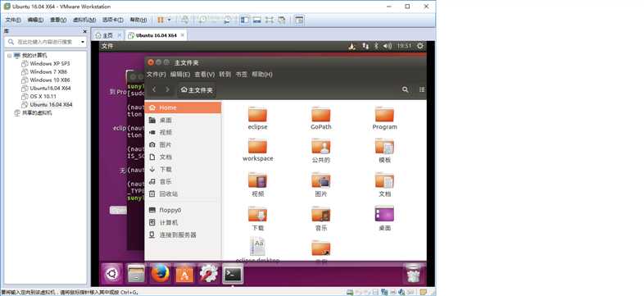The height and width of the screenshot is (296, 644).
Task: Select the eclipse folder
Action: [x=257, y=118]
